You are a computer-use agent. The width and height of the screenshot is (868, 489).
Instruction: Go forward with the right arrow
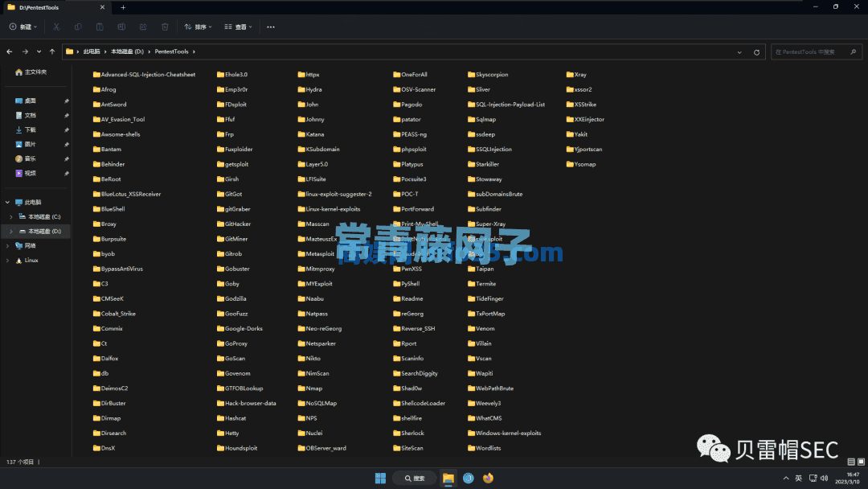25,51
